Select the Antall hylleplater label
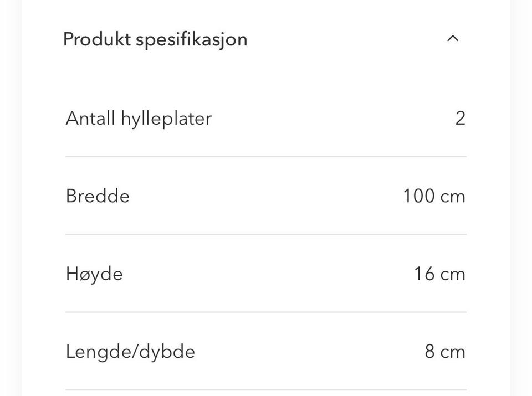Screen dimensions: 532x396 (139, 118)
